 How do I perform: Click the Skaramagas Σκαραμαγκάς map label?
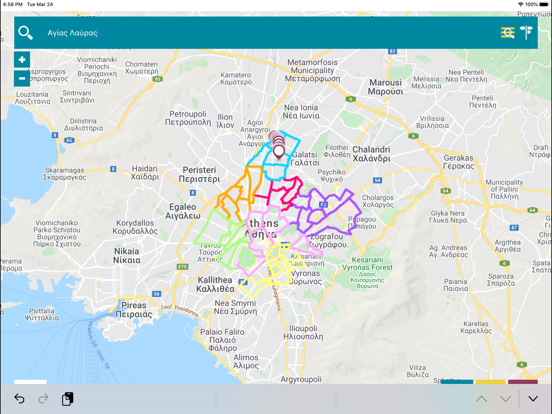[64, 174]
